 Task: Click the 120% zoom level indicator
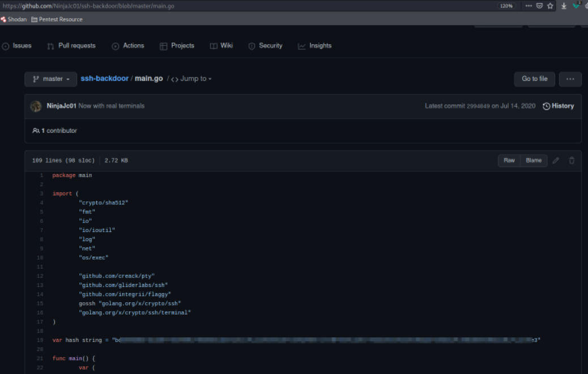pyautogui.click(x=506, y=6)
